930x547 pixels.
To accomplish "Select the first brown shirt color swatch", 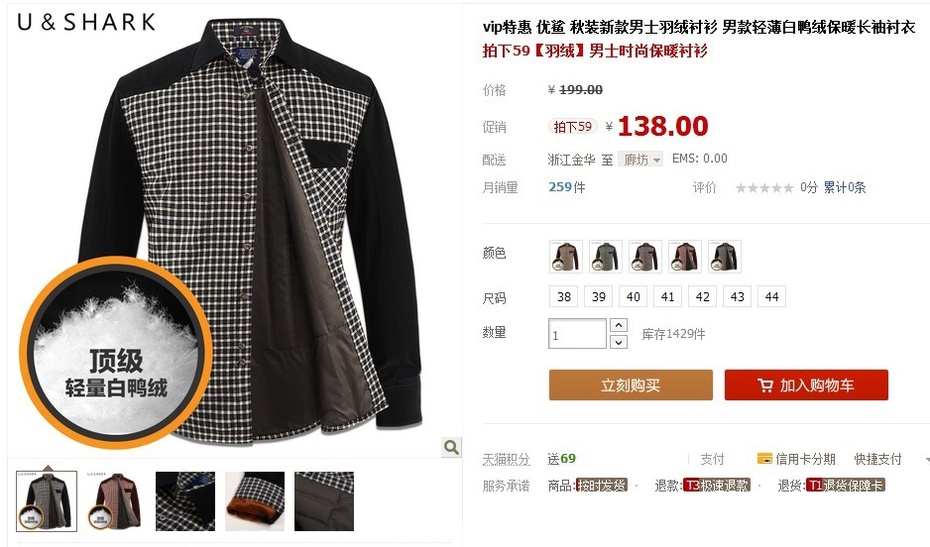I will click(566, 256).
